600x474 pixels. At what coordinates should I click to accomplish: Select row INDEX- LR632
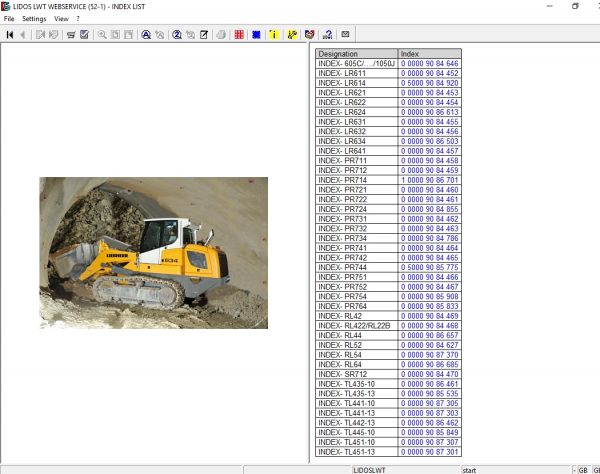pyautogui.click(x=388, y=131)
